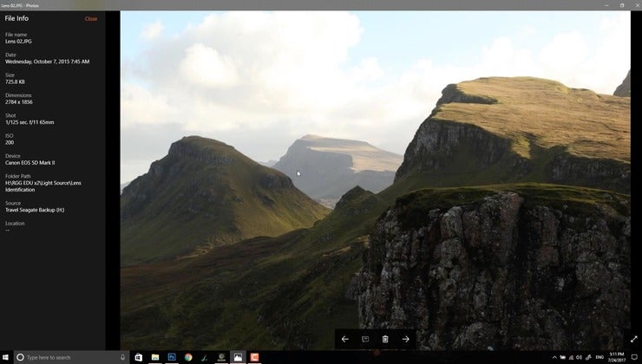Open the Microsoft Store taskbar icon

pyautogui.click(x=139, y=357)
